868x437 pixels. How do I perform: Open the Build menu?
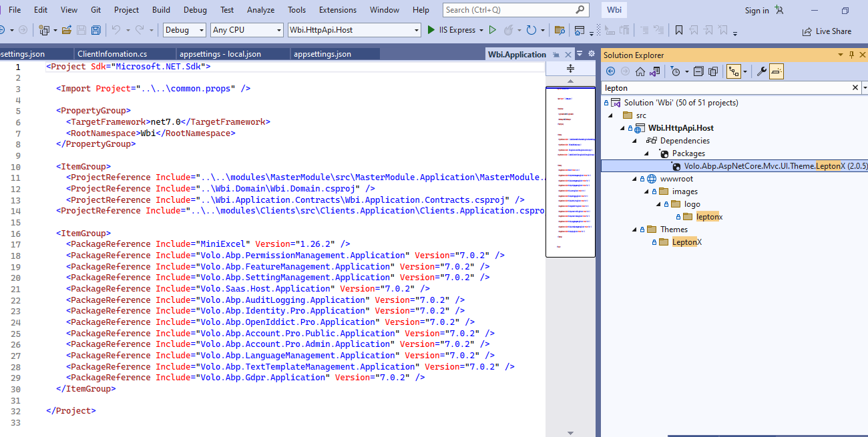click(x=161, y=10)
